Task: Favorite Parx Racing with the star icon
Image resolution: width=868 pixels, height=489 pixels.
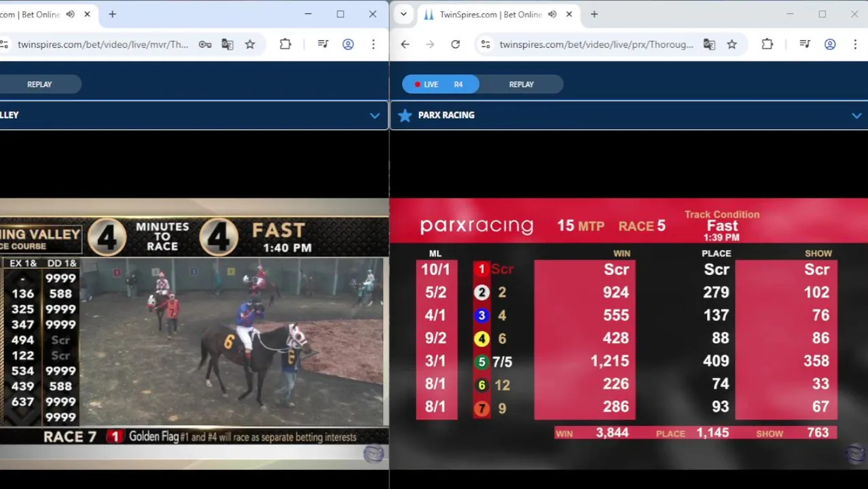Action: point(405,115)
